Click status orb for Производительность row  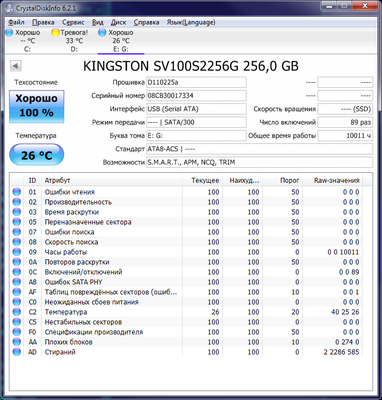click(x=17, y=202)
